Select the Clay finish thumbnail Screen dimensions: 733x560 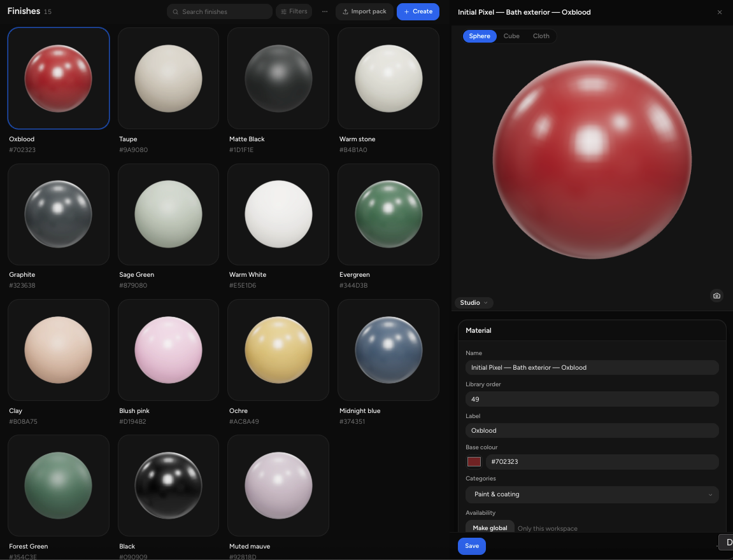point(59,350)
